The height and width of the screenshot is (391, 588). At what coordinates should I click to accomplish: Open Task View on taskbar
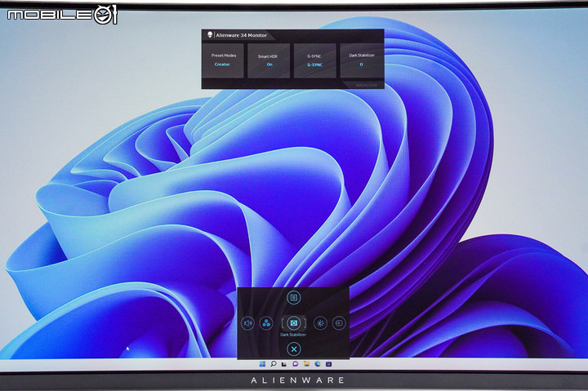[x=284, y=364]
